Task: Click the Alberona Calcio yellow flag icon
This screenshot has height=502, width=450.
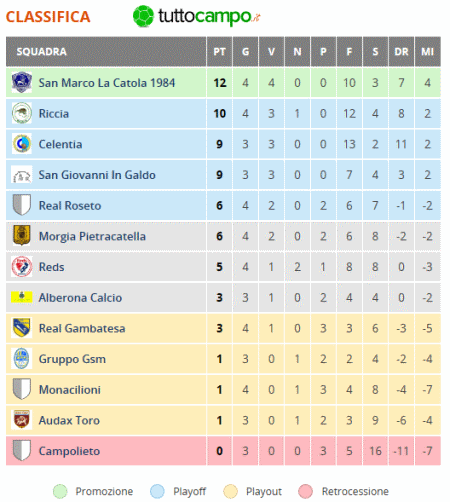Action: point(22,297)
